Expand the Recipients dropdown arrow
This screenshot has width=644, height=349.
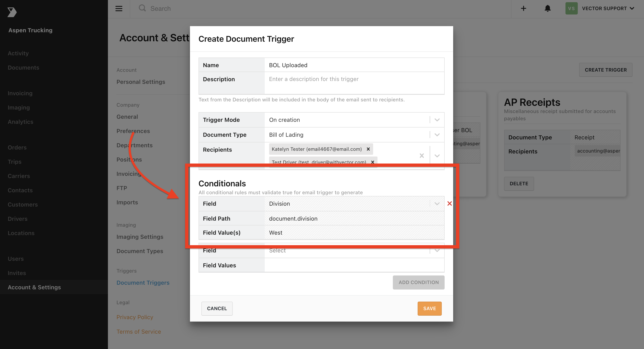[x=437, y=156]
